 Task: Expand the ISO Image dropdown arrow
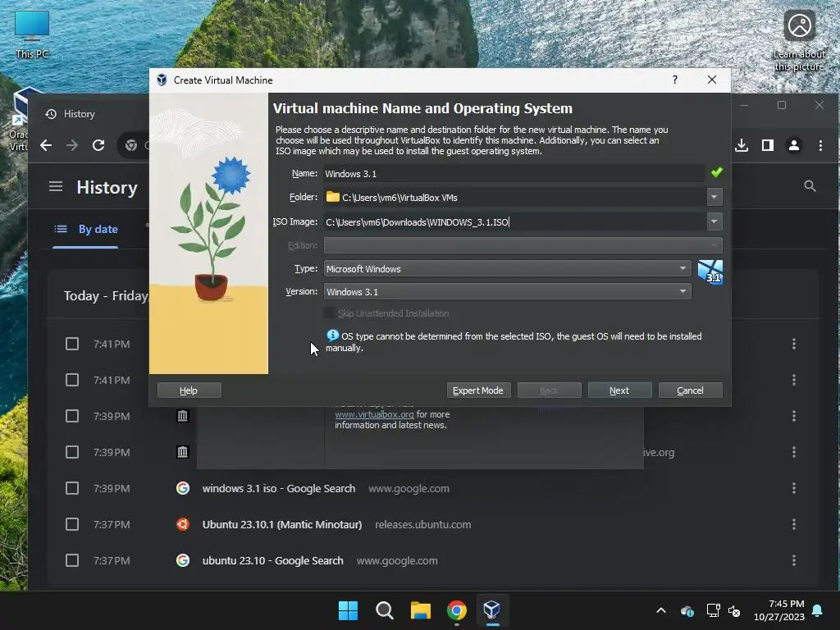pos(714,221)
